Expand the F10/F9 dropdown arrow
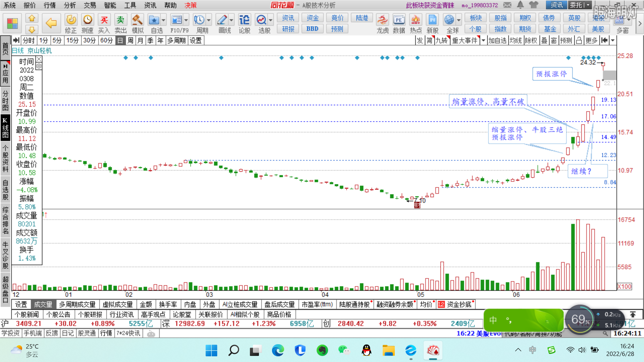This screenshot has height=362, width=644. click(x=186, y=20)
